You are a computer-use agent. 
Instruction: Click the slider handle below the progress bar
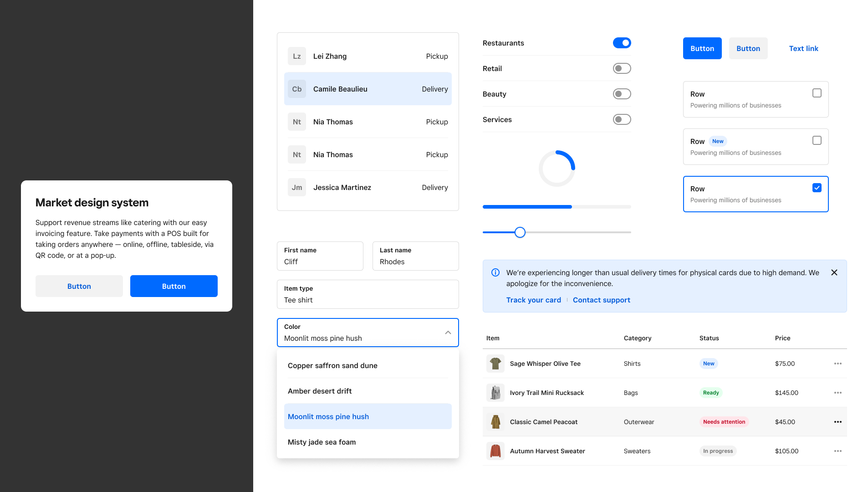pyautogui.click(x=520, y=232)
